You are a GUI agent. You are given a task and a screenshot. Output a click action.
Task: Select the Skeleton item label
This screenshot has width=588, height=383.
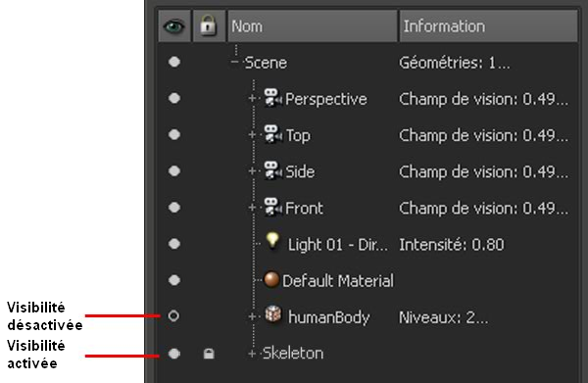coord(293,353)
